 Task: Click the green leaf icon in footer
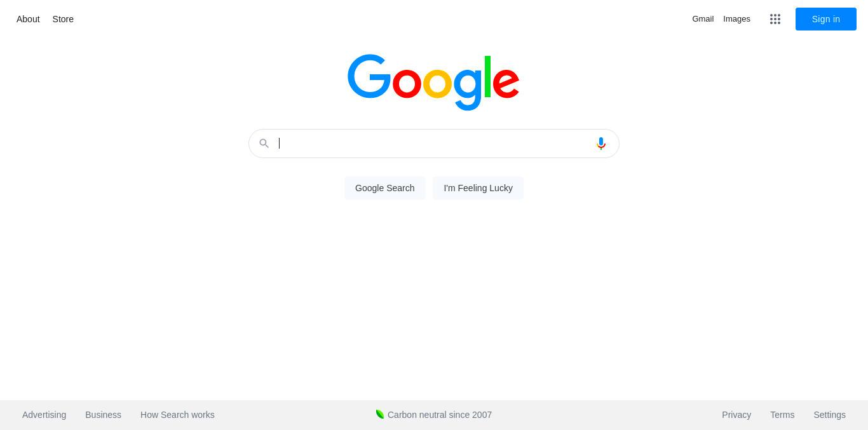click(x=380, y=414)
